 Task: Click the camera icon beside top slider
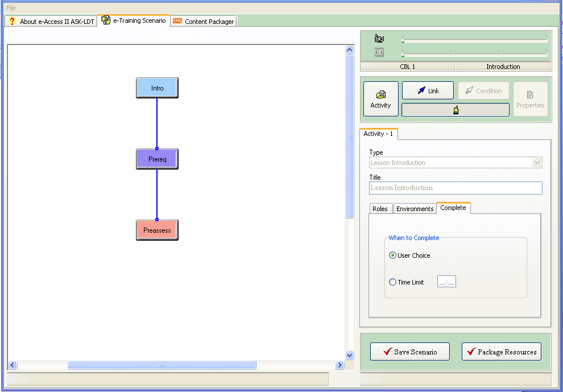point(379,38)
